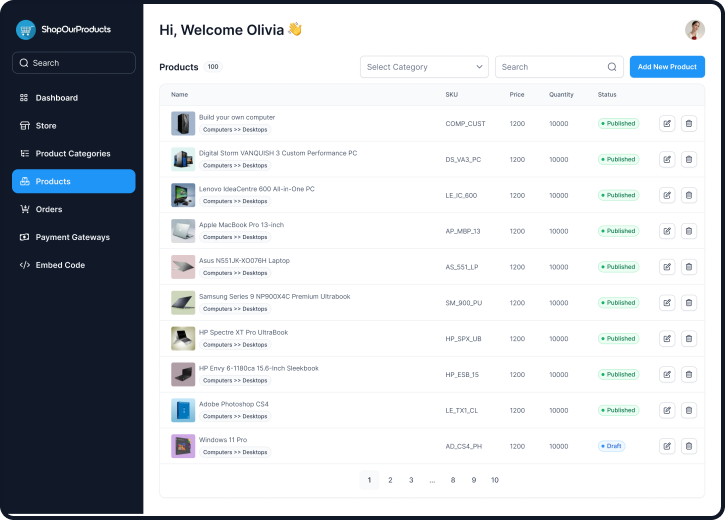Go to page 2 of products
This screenshot has height=520, width=725.
390,480
